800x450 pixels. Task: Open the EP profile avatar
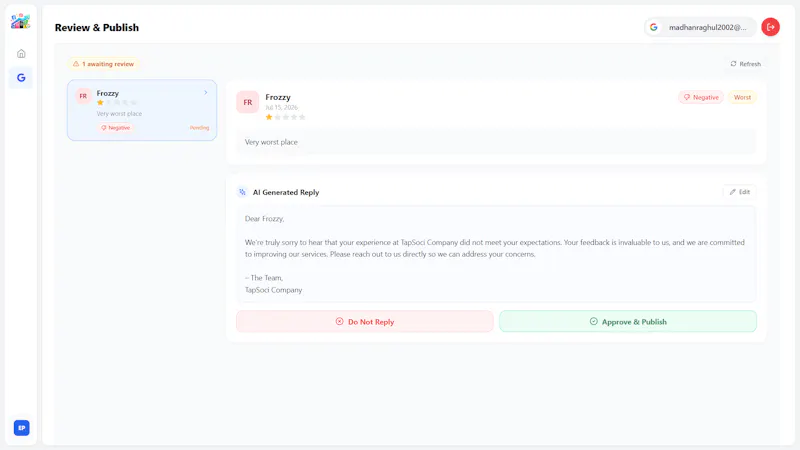tap(21, 428)
